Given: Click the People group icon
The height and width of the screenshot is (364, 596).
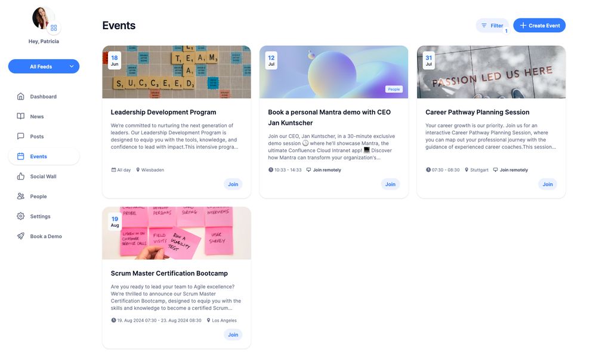Looking at the screenshot, I should pos(20,196).
